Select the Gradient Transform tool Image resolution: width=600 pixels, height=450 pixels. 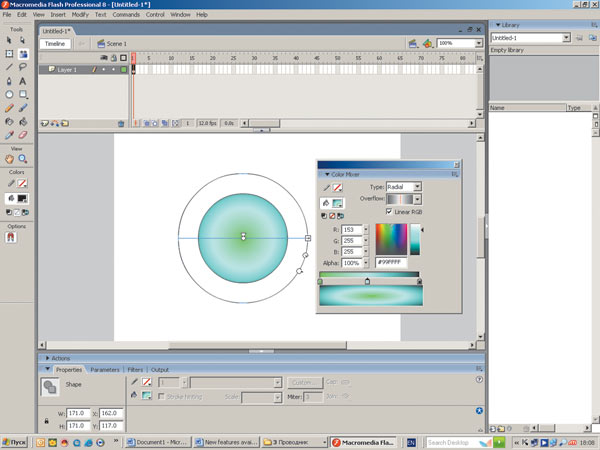(22, 54)
